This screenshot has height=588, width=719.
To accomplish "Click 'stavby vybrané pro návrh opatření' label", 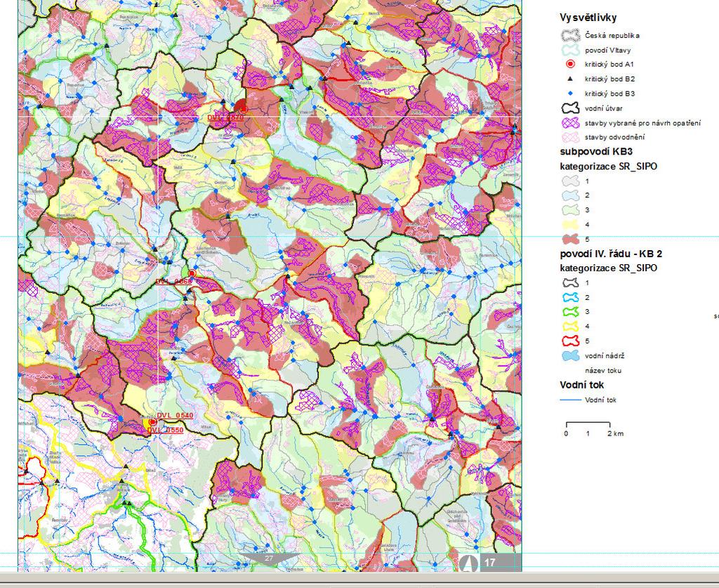I will coord(642,123).
